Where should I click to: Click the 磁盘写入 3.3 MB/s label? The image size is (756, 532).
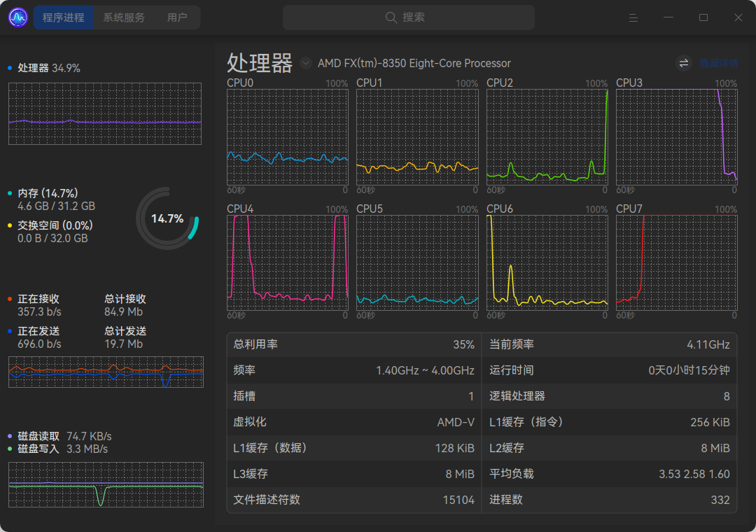tap(58, 449)
